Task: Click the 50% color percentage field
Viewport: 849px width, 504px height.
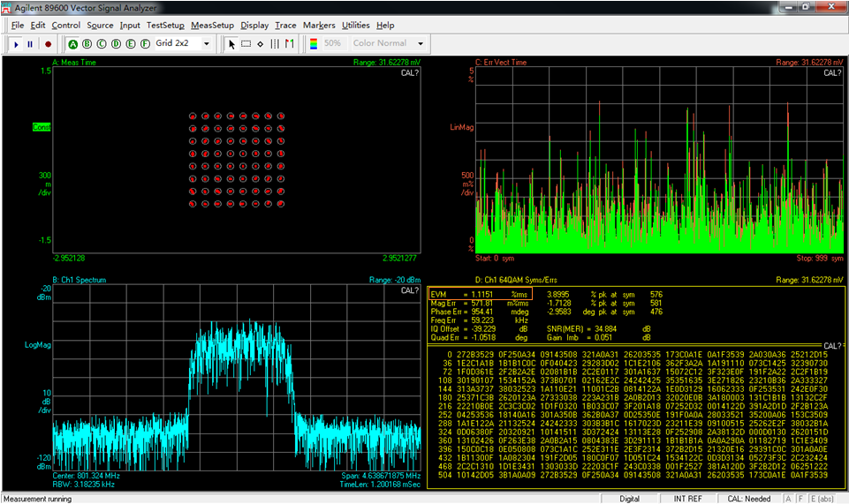Action: click(333, 43)
